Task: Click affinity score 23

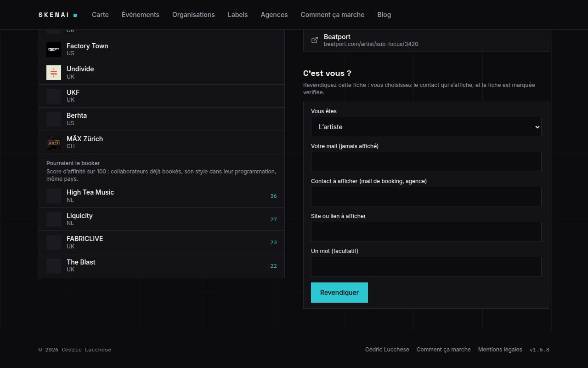Action: pos(273,242)
